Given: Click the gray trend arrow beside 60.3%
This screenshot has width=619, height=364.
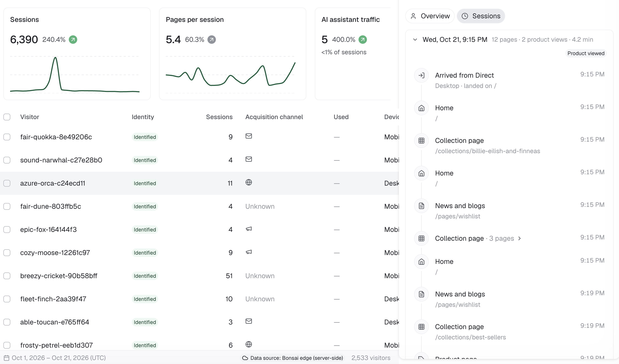Looking at the screenshot, I should [x=211, y=40].
